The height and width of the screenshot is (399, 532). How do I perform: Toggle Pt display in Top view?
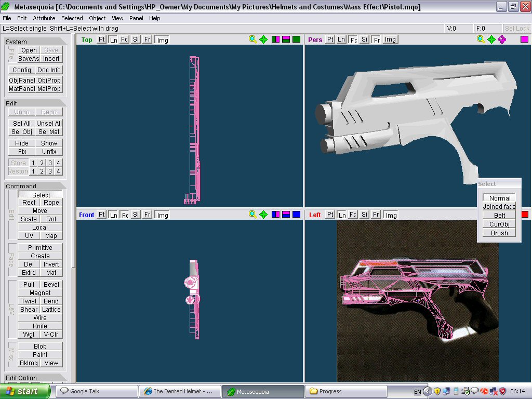[101, 39]
